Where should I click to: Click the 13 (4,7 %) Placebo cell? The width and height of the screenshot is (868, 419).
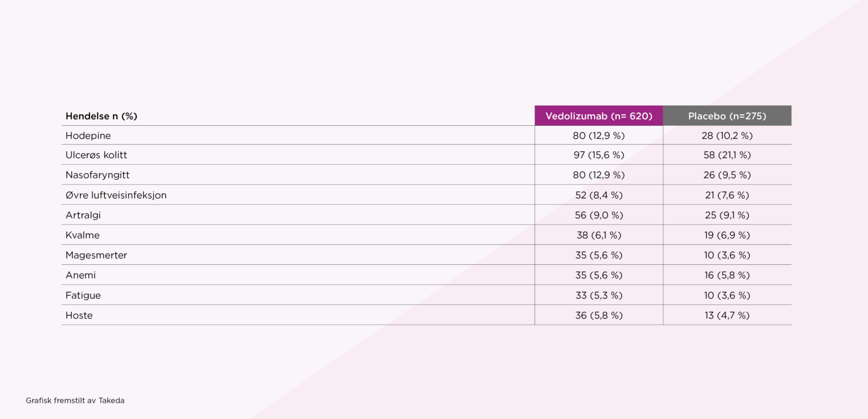tap(727, 315)
